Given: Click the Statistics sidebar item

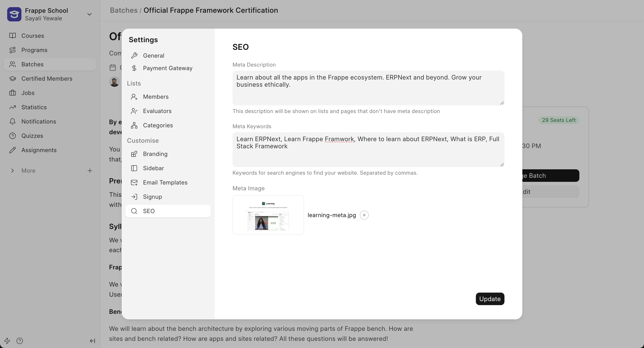Looking at the screenshot, I should (x=50, y=107).
